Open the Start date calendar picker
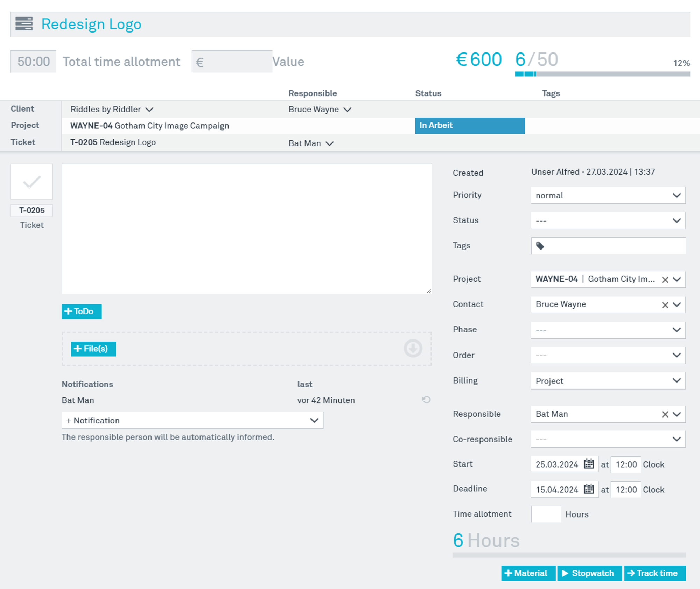This screenshot has height=589, width=700. [x=589, y=464]
